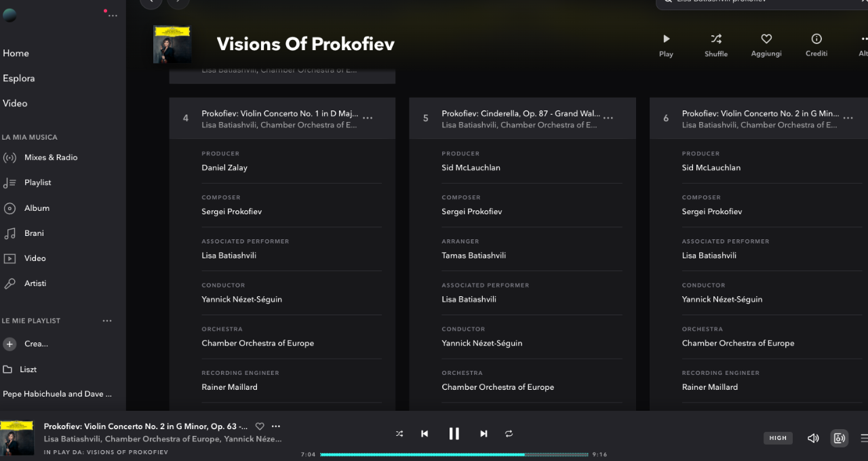
Task: Click the album Shuffle button
Action: tap(716, 45)
